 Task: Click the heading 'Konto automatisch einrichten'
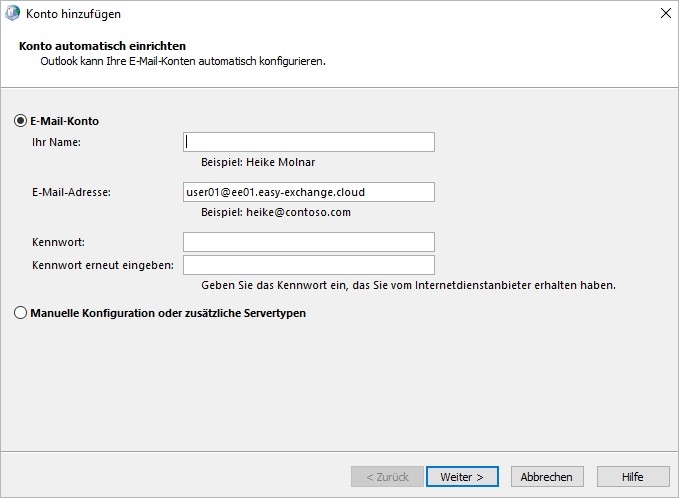[102, 46]
